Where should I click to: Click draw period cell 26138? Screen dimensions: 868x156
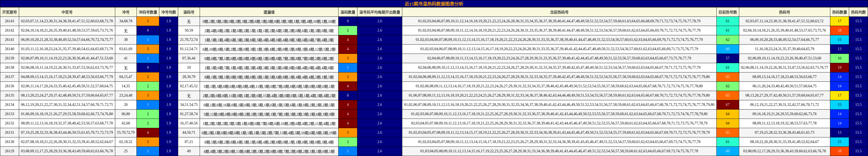(x=10, y=67)
